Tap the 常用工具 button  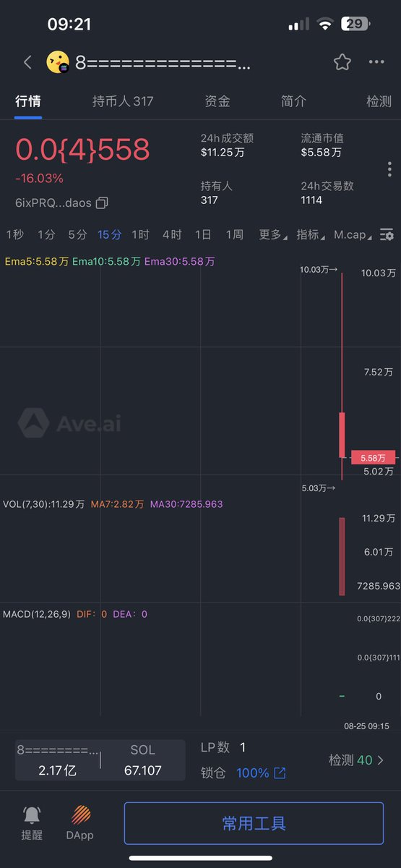tap(254, 823)
